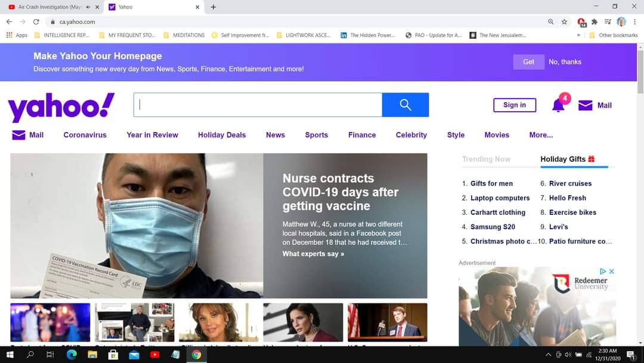Image resolution: width=644 pixels, height=363 pixels.
Task: Open the Mail app on the taskbar
Action: [x=134, y=355]
